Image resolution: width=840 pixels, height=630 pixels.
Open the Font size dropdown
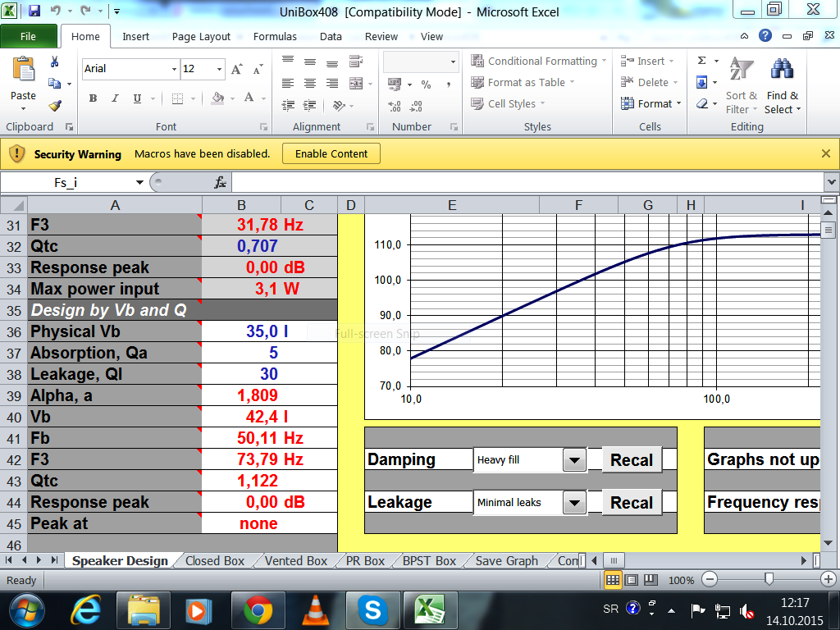219,69
